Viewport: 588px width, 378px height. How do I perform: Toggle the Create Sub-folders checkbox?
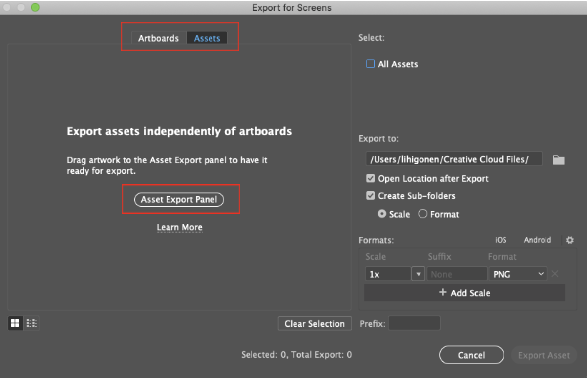point(370,196)
